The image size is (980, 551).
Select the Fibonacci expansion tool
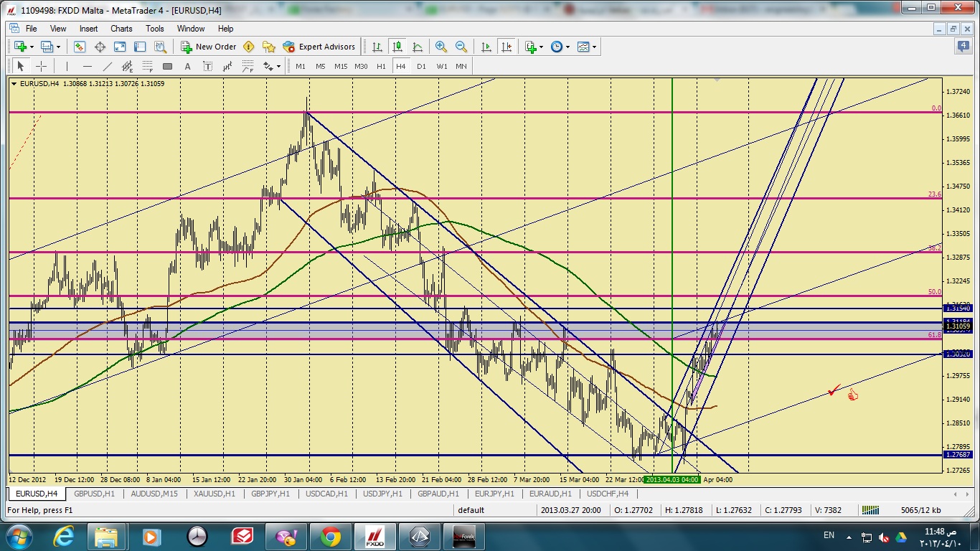pos(248,66)
